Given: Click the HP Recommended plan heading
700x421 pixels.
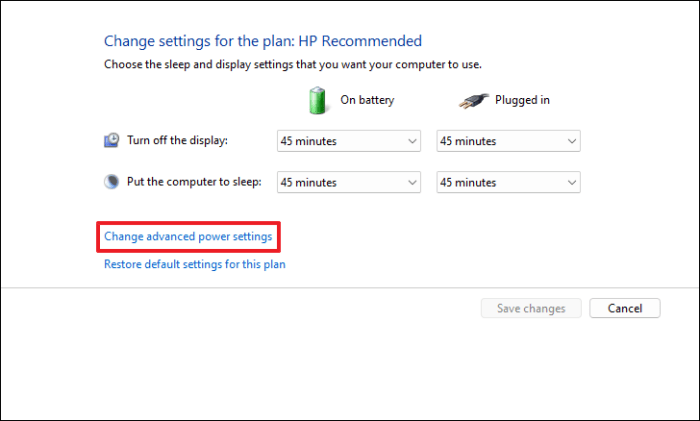Looking at the screenshot, I should (x=263, y=41).
